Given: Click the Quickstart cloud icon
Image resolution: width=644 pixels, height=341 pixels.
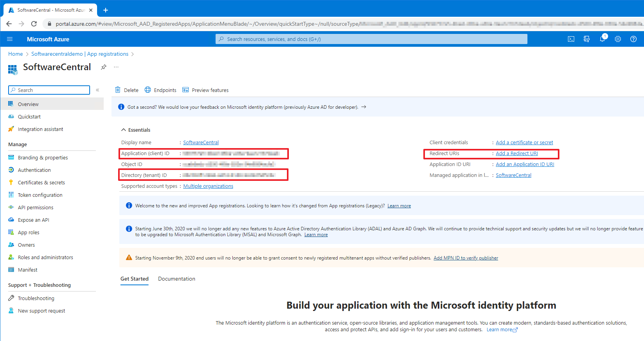Looking at the screenshot, I should click(x=11, y=117).
